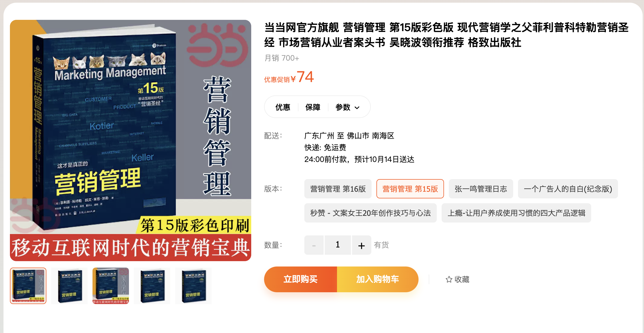The image size is (644, 333).
Task: Select the first book thumbnail
Action: (28, 286)
